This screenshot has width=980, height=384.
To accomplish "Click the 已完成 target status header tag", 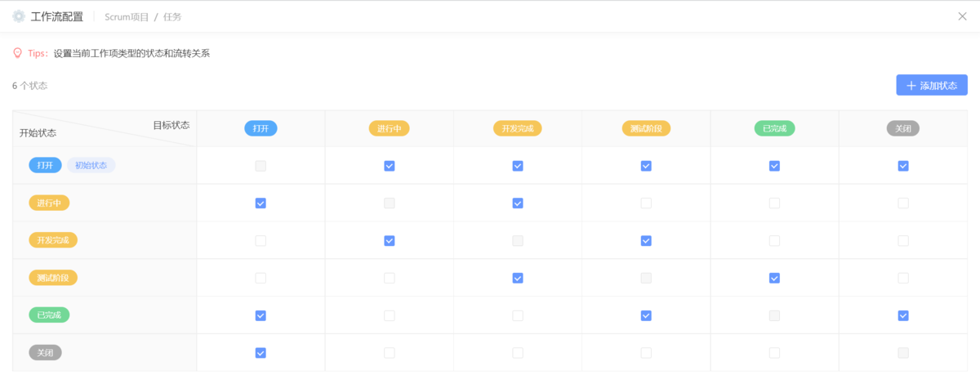I will click(774, 128).
